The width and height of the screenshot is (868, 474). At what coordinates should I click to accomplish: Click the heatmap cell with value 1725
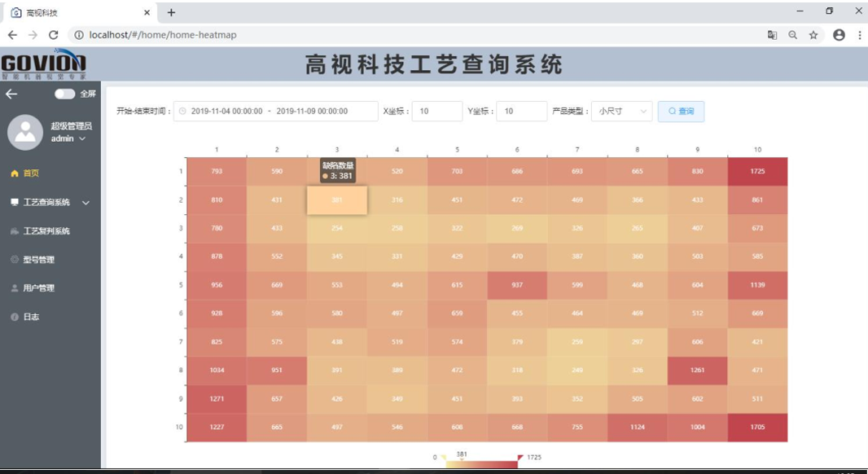click(757, 171)
